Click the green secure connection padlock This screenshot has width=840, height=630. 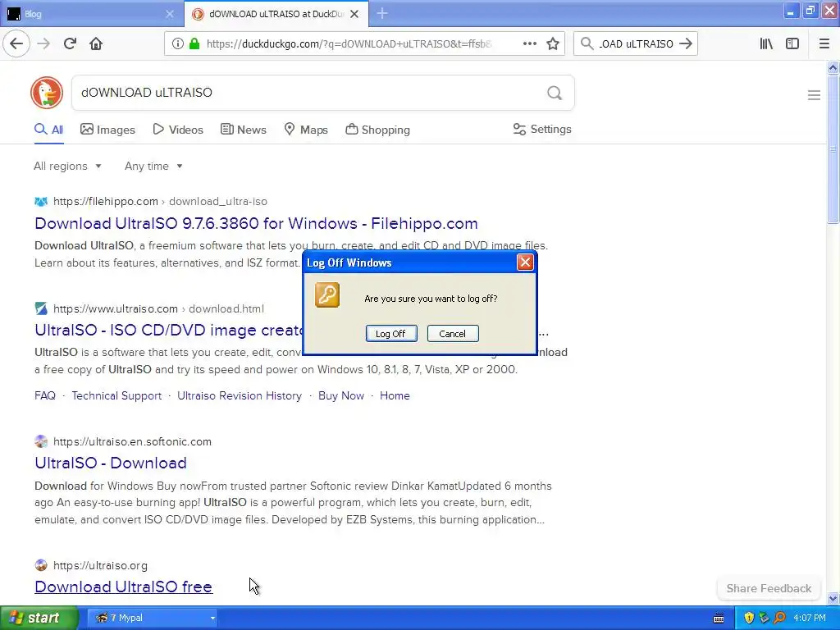194,43
